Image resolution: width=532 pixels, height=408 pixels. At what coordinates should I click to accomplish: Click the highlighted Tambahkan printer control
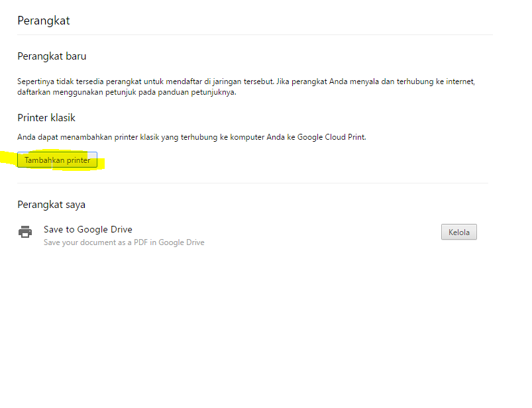(57, 160)
